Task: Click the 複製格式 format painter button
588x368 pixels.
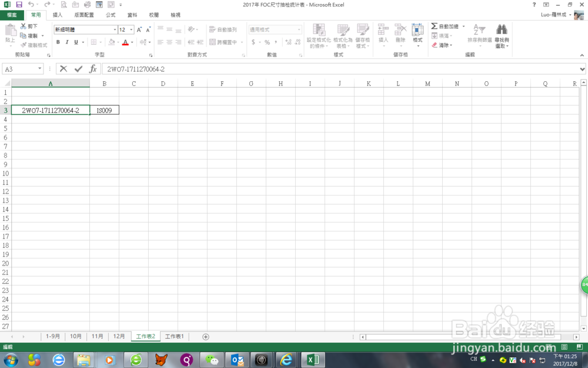Action: click(34, 45)
